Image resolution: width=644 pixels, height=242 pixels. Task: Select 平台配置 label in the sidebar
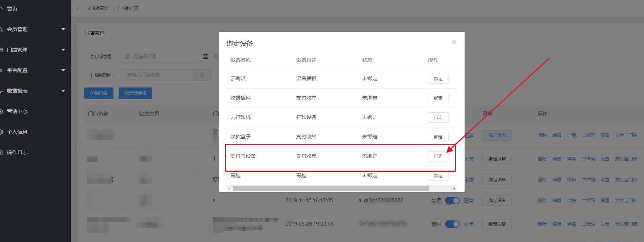[x=17, y=70]
